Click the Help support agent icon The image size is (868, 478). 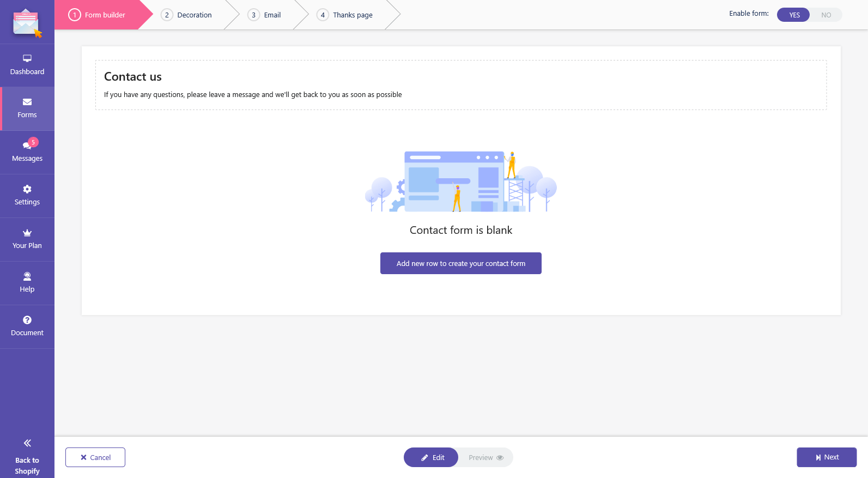27,276
